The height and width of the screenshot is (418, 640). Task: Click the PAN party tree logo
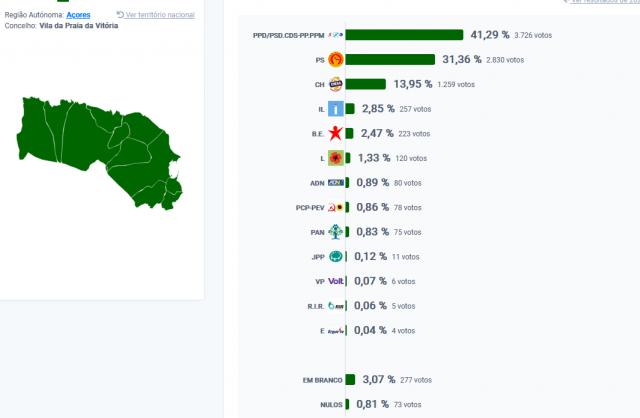337,232
